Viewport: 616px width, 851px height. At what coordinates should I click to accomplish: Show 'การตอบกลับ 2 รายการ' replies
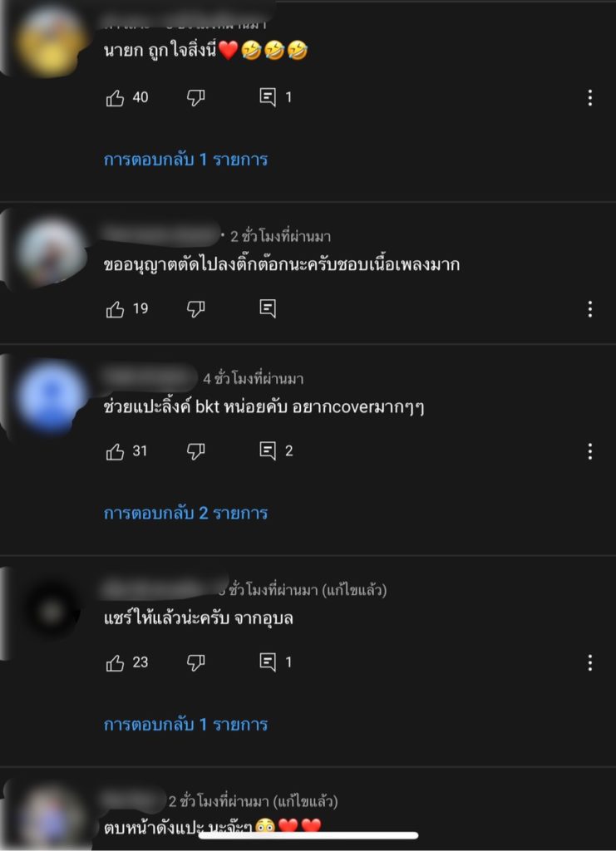click(x=185, y=513)
